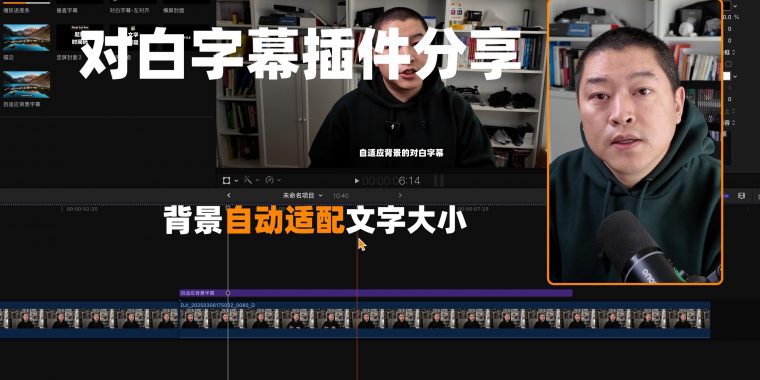Select the 自适应背景字幕 title thumbnail

[26, 85]
